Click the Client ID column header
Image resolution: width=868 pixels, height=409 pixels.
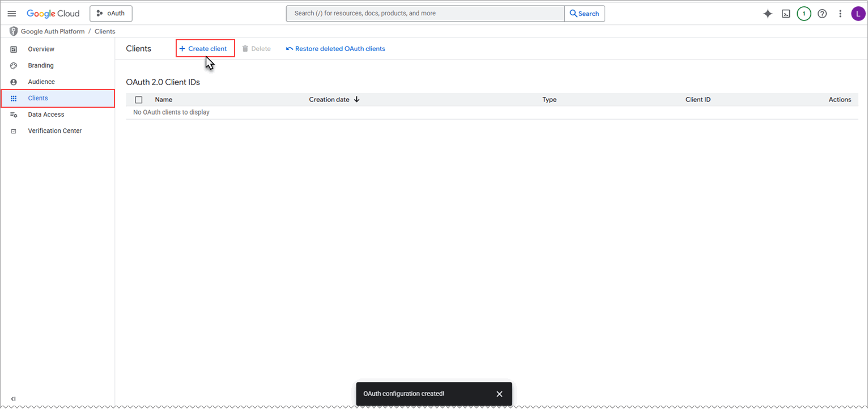(698, 100)
